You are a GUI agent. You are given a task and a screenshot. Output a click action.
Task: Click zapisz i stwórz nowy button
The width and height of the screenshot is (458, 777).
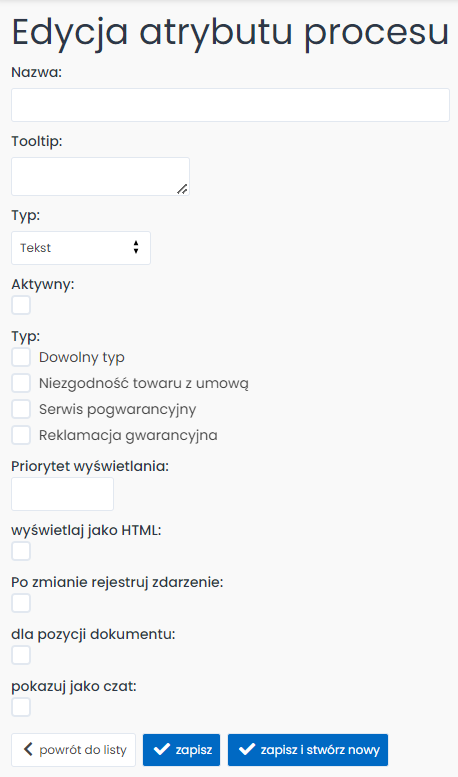tap(308, 750)
